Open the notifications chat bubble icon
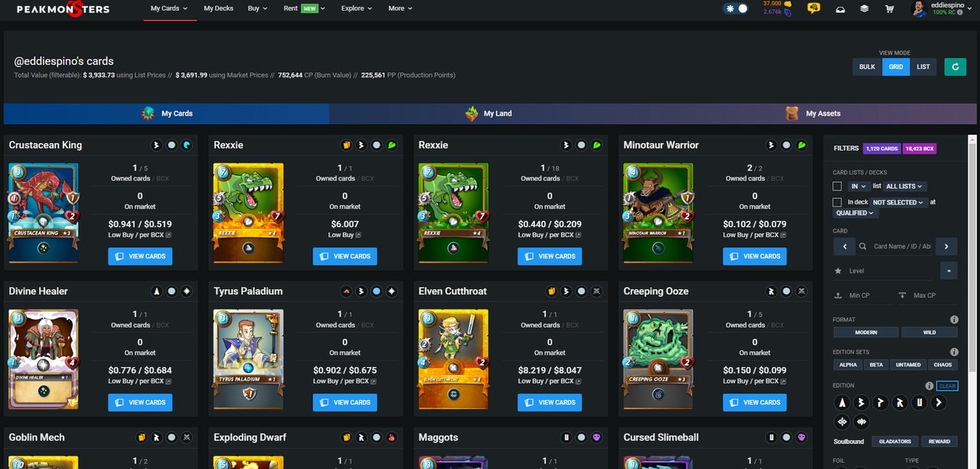The height and width of the screenshot is (469, 980). pyautogui.click(x=813, y=8)
